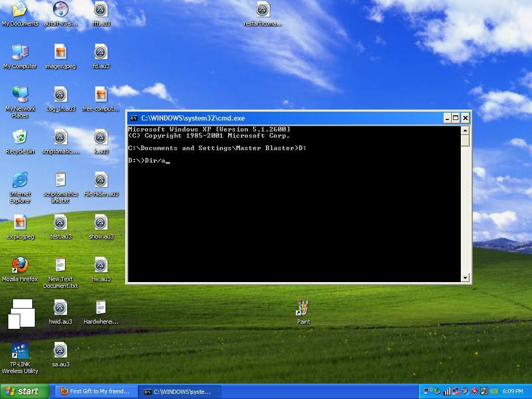Select the Hardwherei... text file icon
This screenshot has height=399, width=532.
pyautogui.click(x=101, y=312)
